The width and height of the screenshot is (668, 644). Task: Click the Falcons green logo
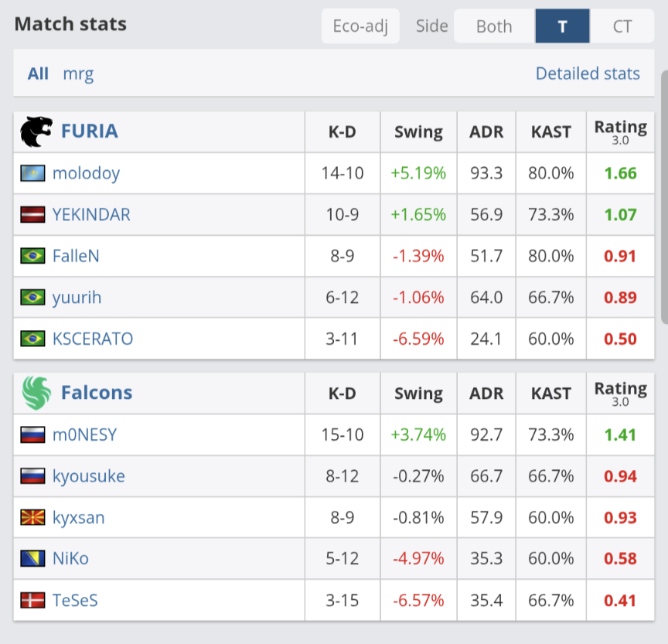[36, 393]
